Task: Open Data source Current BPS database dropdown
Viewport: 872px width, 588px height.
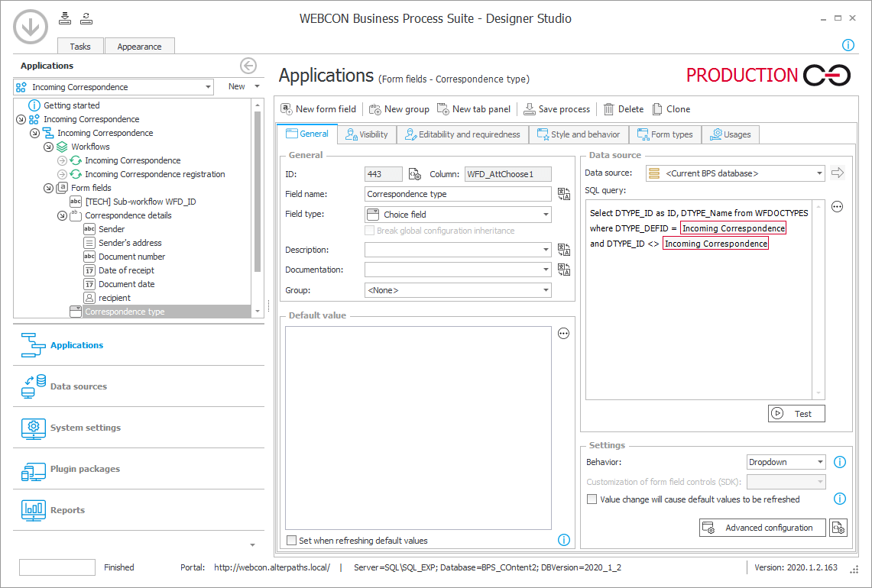Action: [x=735, y=173]
